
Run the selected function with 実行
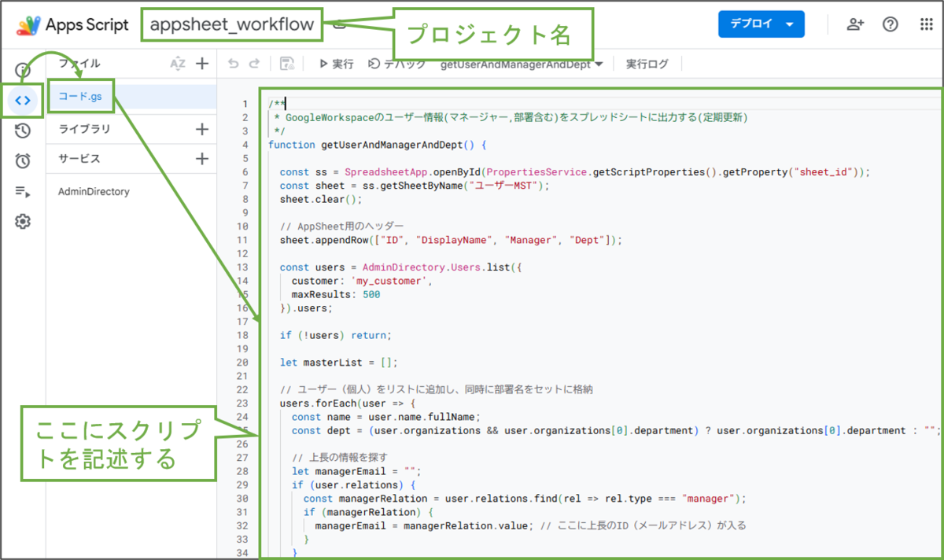pyautogui.click(x=336, y=64)
